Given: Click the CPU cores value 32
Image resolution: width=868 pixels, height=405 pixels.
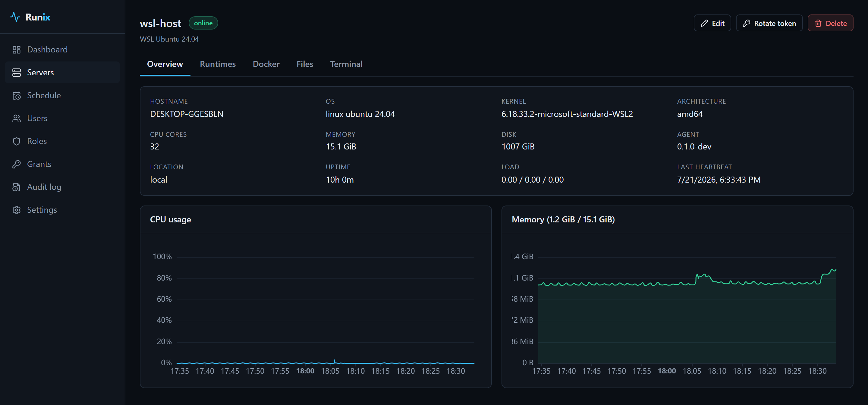Looking at the screenshot, I should [x=154, y=147].
